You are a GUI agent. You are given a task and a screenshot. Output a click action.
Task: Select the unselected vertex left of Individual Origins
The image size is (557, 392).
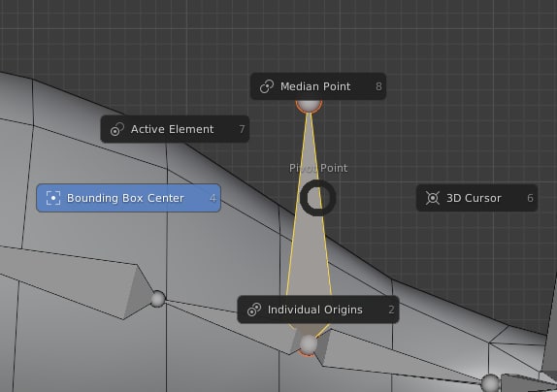[158, 299]
